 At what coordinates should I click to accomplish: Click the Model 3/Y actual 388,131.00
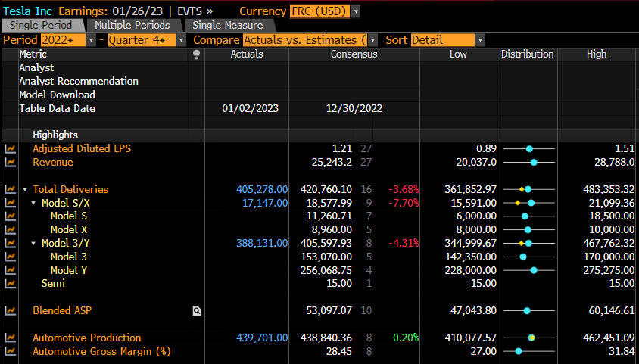262,243
